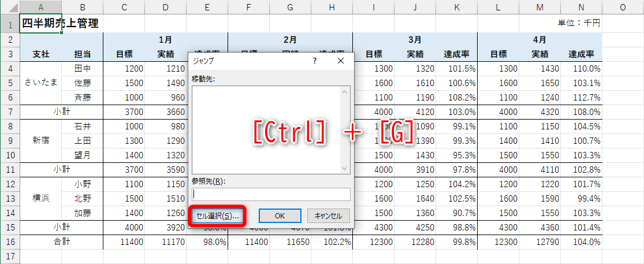
Task: Select column header I
Action: point(373,6)
